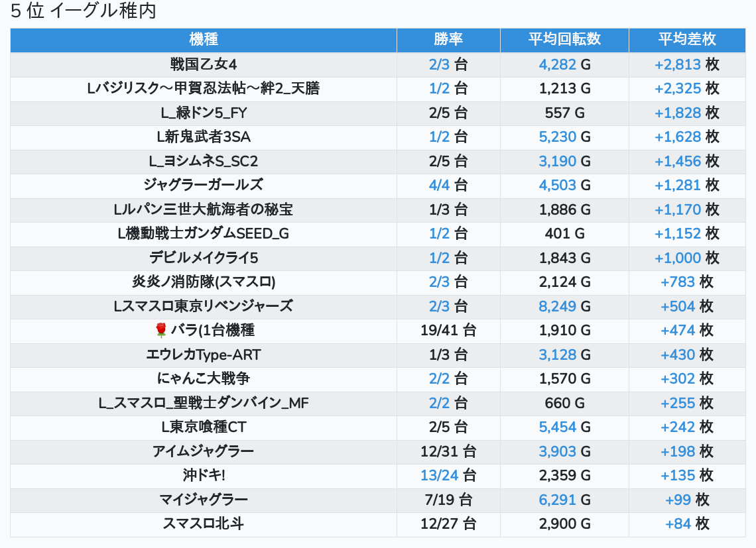
Task: Click the 5,454 spins for L東京喰種CT
Action: pos(557,427)
